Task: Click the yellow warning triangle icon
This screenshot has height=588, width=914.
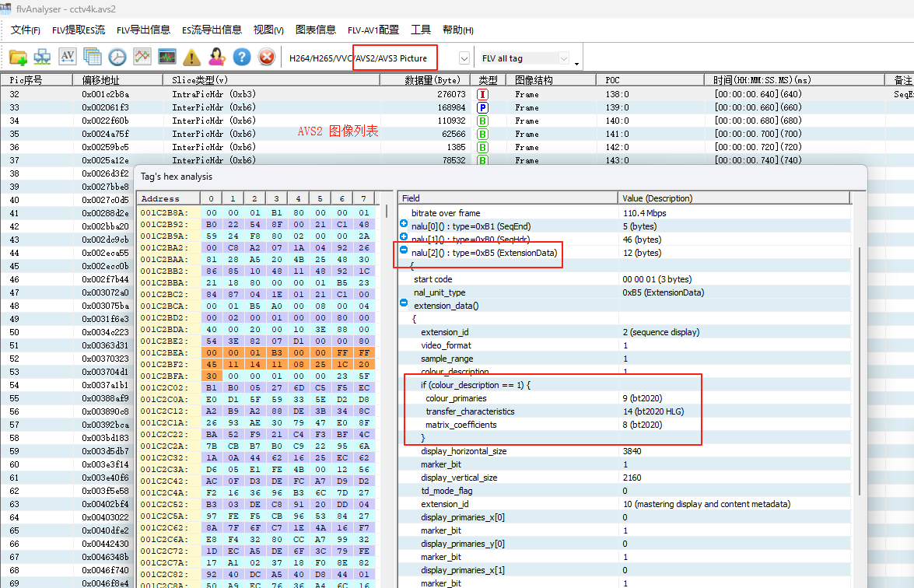Action: pyautogui.click(x=192, y=57)
